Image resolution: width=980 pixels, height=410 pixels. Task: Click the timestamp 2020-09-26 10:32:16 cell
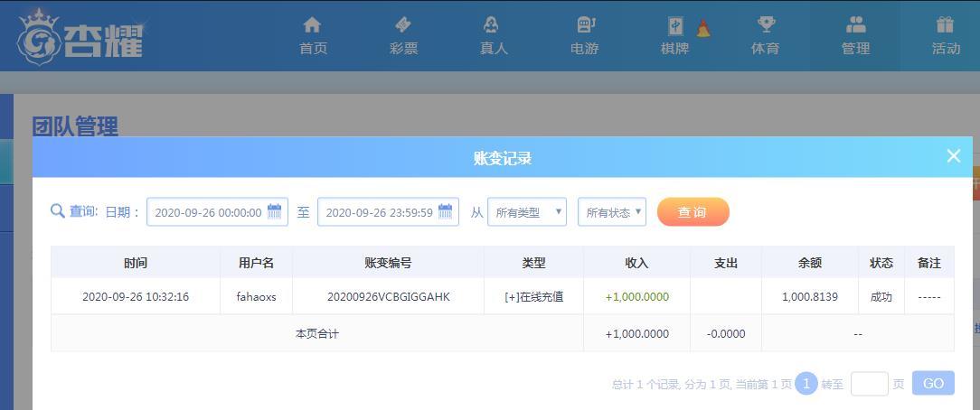pos(136,296)
